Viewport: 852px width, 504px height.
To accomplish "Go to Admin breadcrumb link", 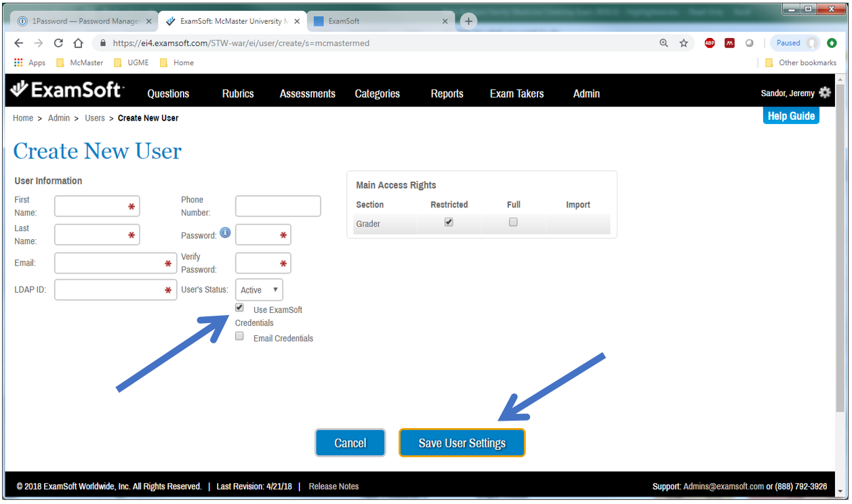I will [59, 118].
